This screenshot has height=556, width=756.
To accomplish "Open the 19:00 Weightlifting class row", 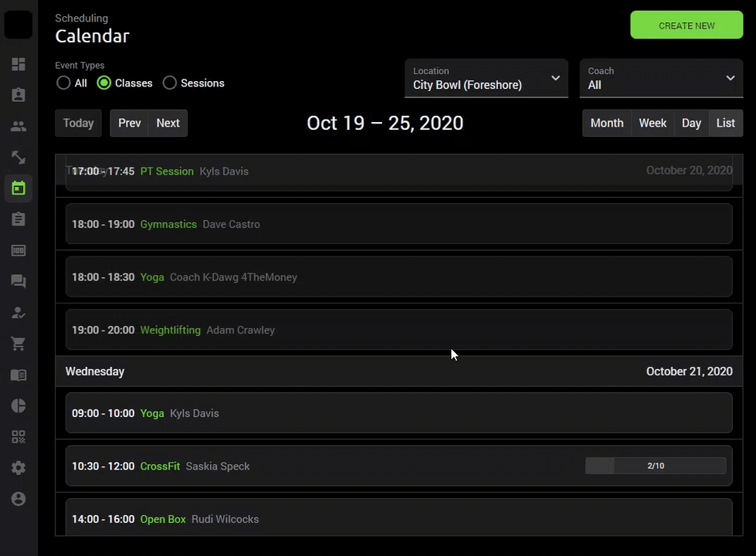I will [x=398, y=330].
